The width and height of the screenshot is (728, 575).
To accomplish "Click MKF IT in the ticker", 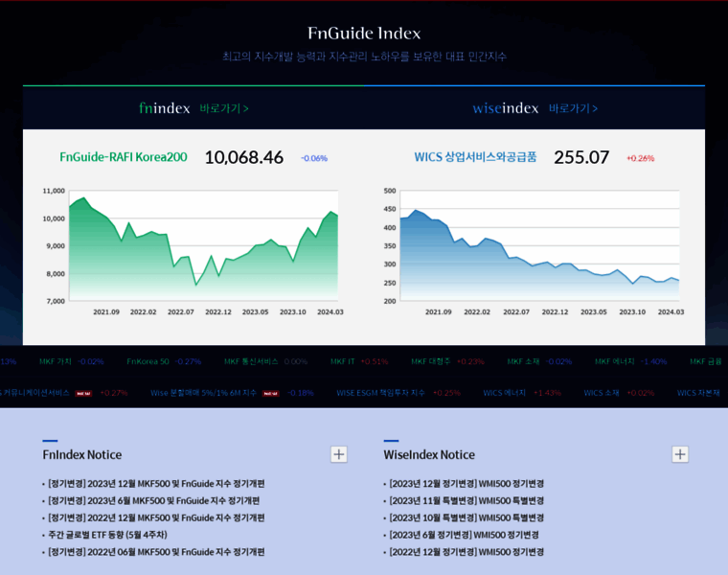I will click(343, 361).
